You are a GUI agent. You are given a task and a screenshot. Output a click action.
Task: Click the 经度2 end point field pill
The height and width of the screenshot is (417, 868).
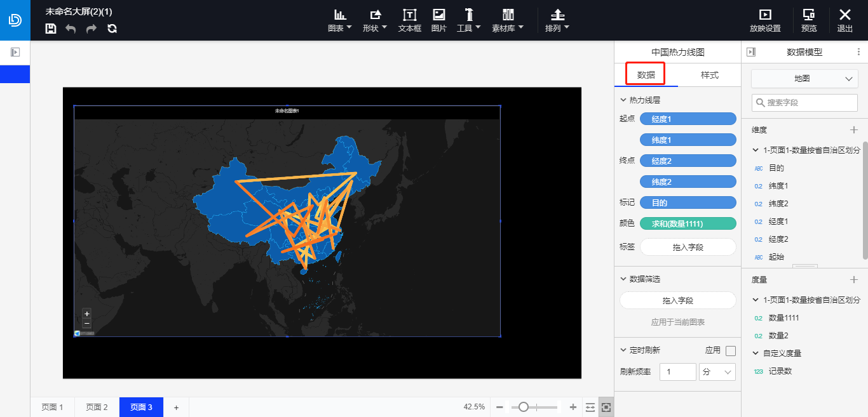click(x=688, y=161)
